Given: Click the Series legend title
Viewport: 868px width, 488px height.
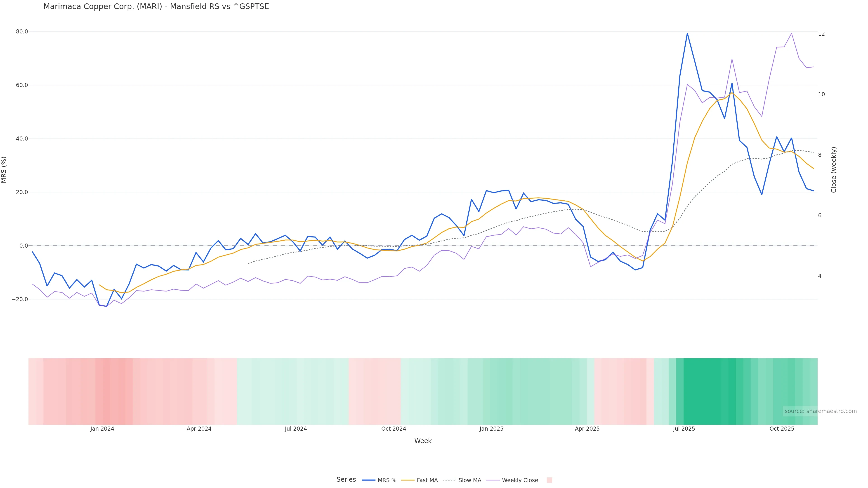Looking at the screenshot, I should pos(346,480).
